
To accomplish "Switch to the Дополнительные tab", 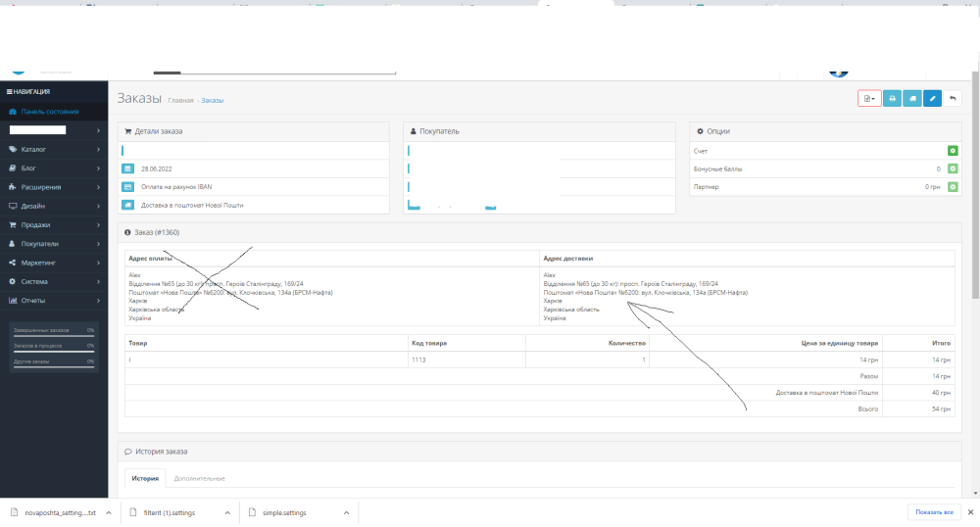I will 199,478.
